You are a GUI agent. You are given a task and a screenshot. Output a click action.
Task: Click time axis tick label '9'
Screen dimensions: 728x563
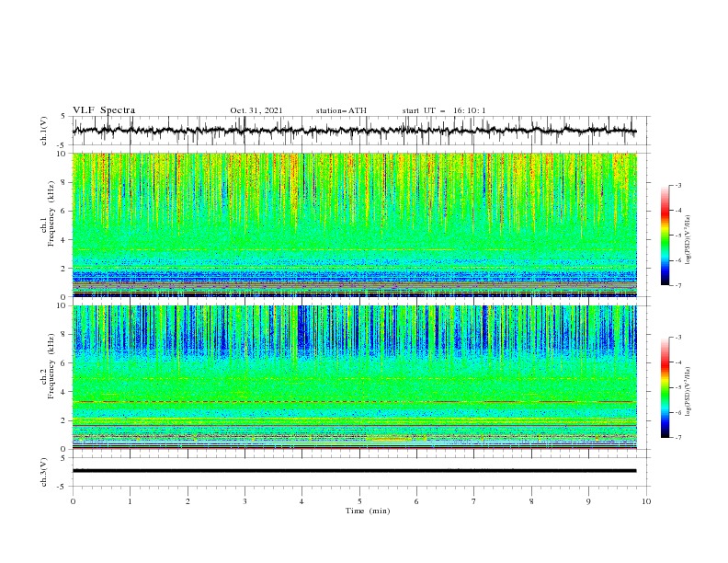pos(588,501)
